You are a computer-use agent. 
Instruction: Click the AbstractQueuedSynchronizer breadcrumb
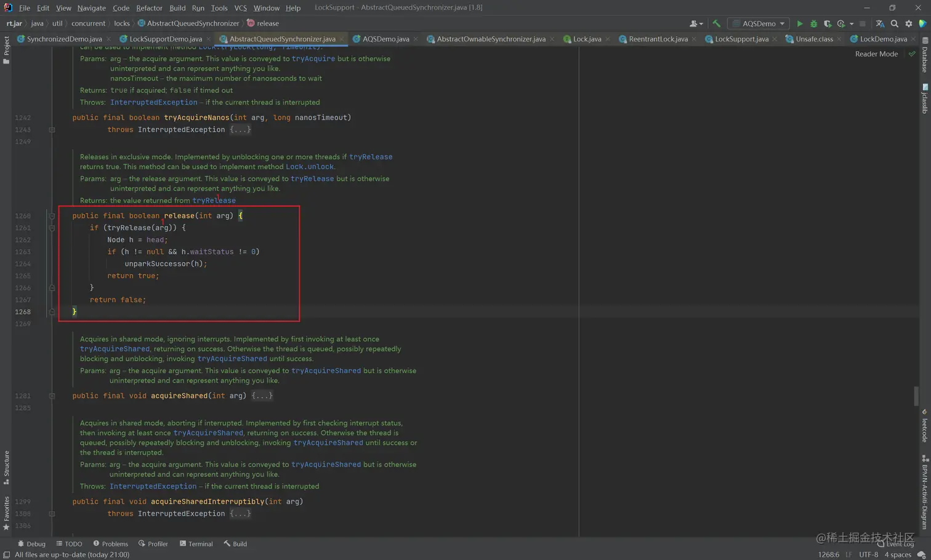coord(188,23)
